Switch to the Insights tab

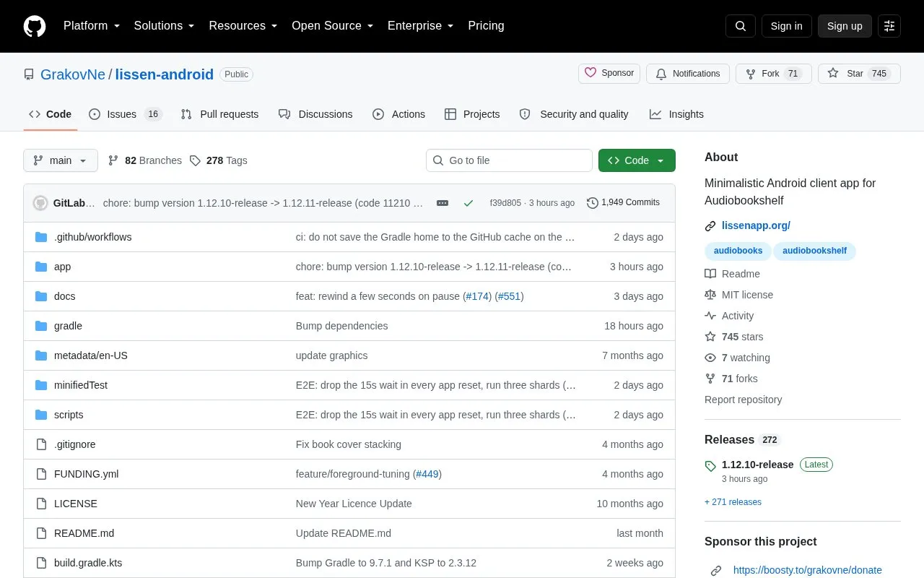[676, 114]
